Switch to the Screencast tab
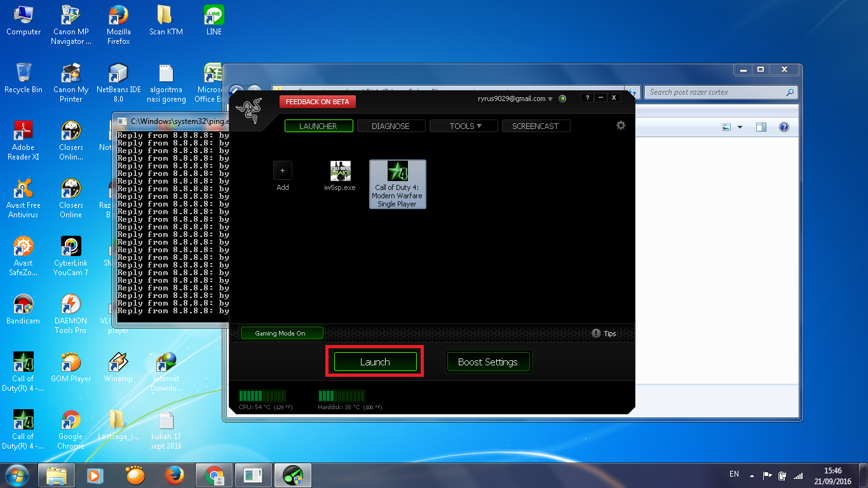This screenshot has width=868, height=488. [536, 126]
